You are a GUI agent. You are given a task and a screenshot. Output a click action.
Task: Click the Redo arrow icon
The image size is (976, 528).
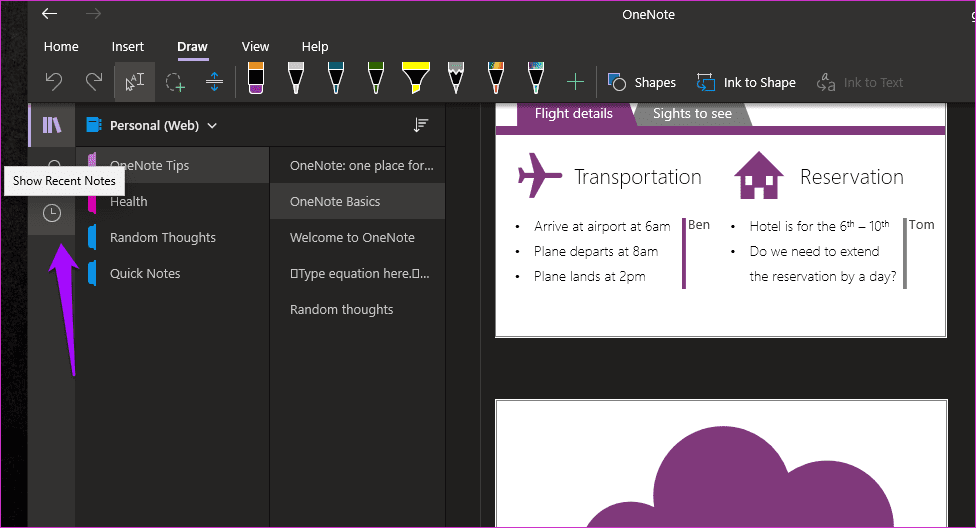(x=94, y=82)
